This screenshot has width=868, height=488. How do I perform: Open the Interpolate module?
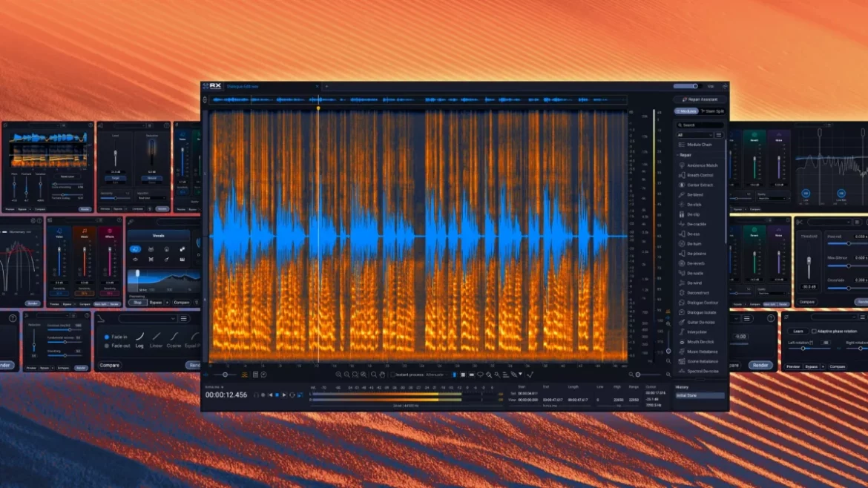point(693,332)
